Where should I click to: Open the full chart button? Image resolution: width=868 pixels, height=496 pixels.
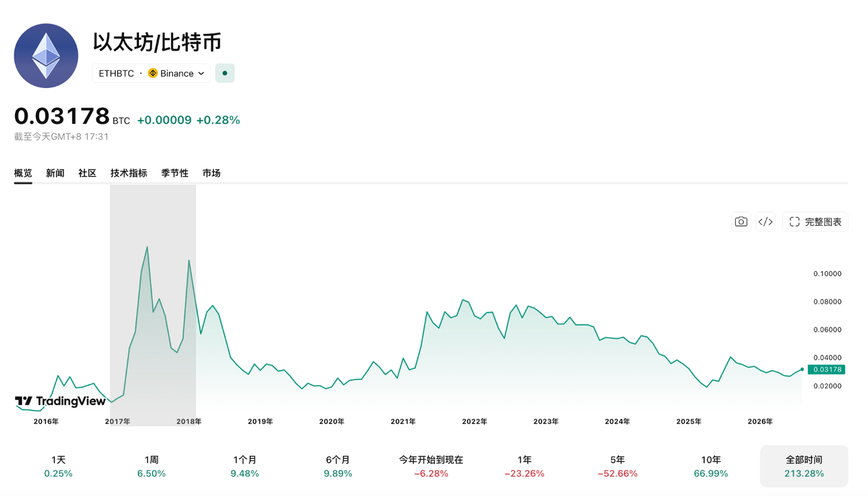pyautogui.click(x=815, y=222)
